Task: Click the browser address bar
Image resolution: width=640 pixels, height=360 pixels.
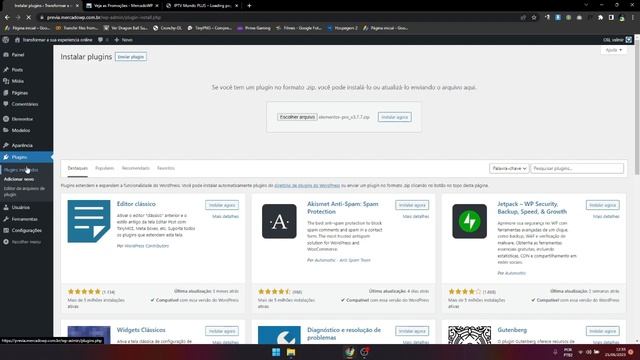Action: tap(278, 18)
